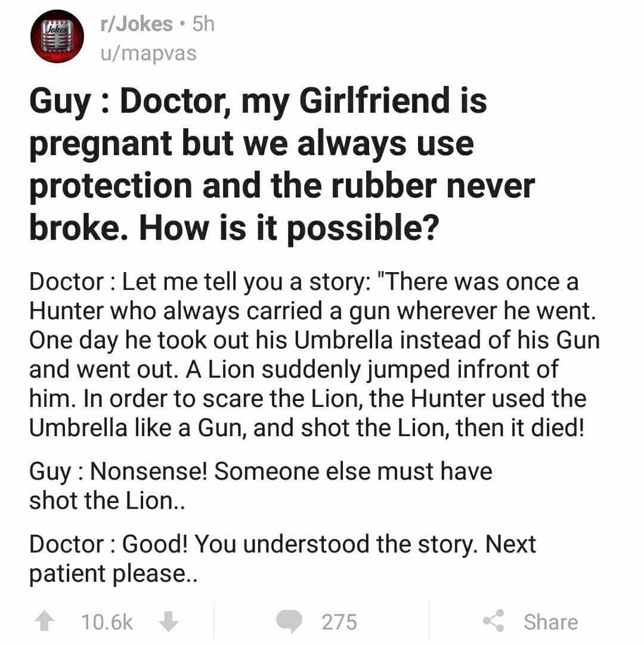
Task: Click the "pregnant but we always use" title line
Action: [252, 144]
